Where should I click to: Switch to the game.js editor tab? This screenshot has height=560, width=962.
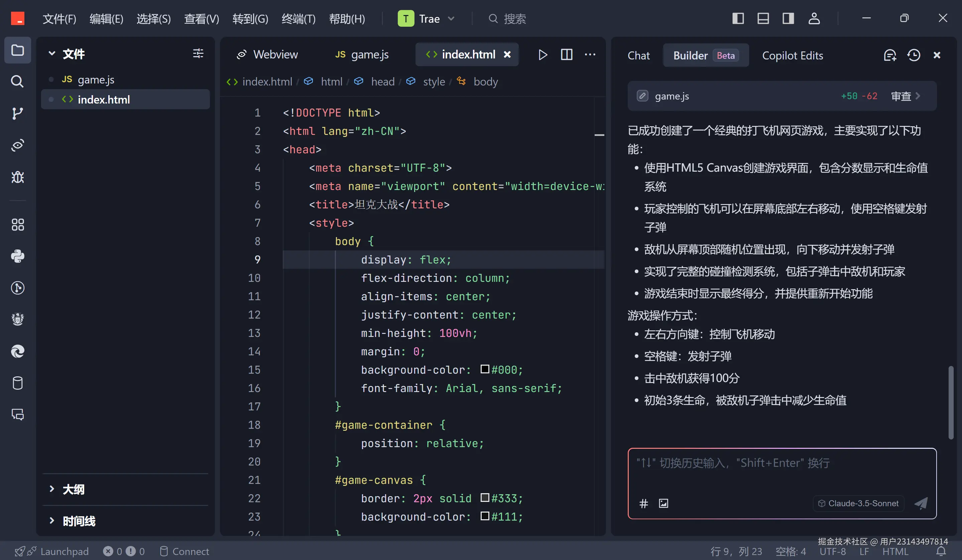(x=362, y=55)
